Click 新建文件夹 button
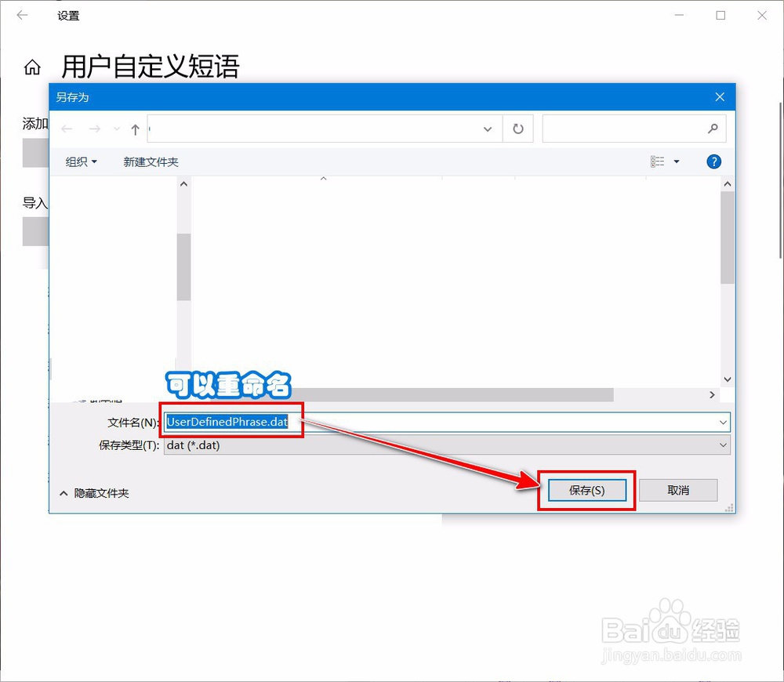This screenshot has width=784, height=682. pos(151,161)
